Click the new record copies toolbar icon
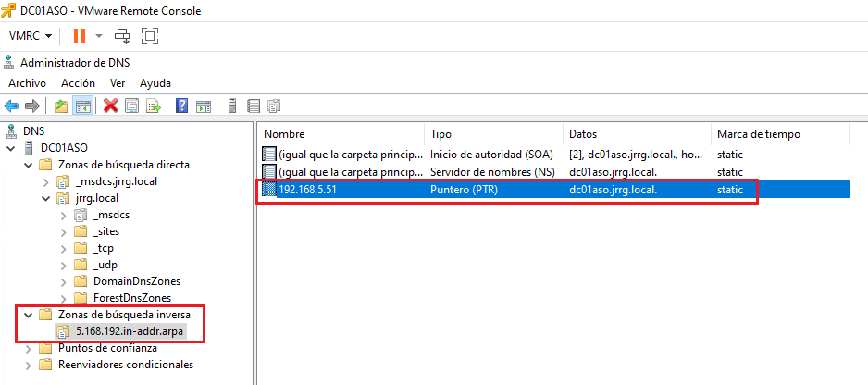The height and width of the screenshot is (385, 868). click(x=275, y=106)
